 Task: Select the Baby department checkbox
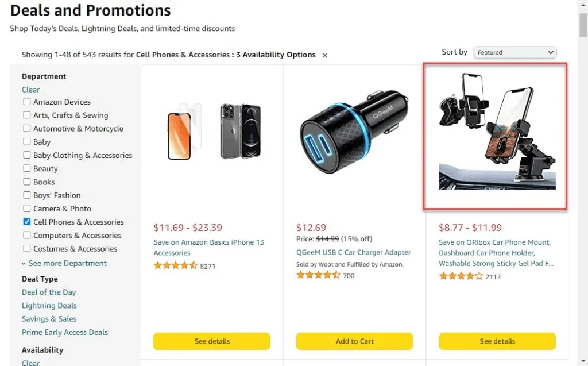pos(26,142)
